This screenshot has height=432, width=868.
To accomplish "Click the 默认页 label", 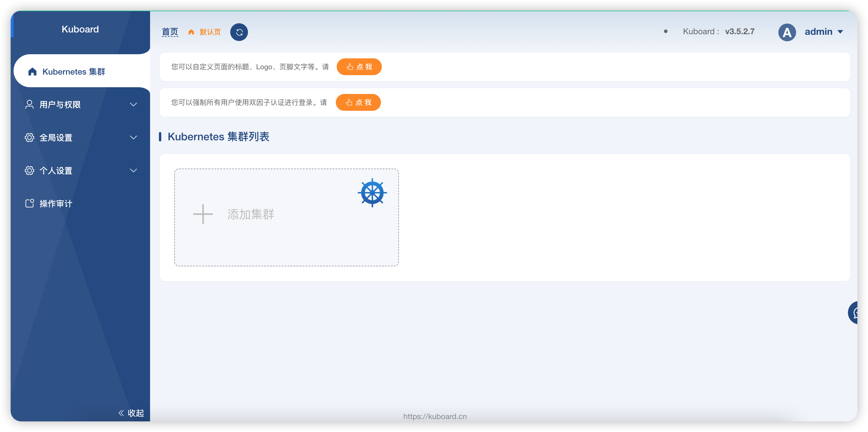I will (210, 32).
